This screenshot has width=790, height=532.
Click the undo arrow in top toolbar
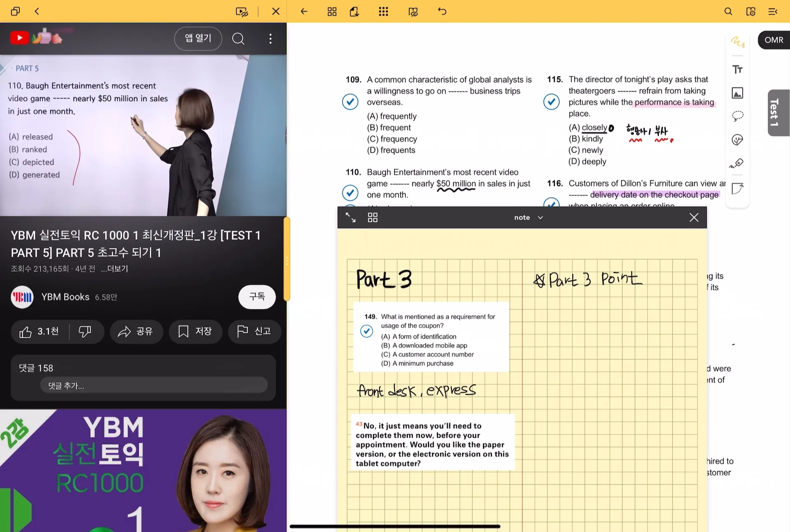coord(442,12)
